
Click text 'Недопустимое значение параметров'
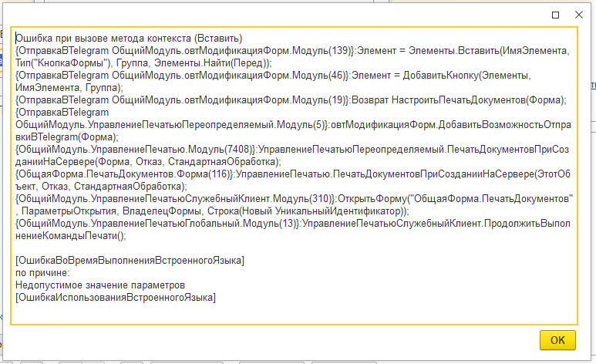100,285
